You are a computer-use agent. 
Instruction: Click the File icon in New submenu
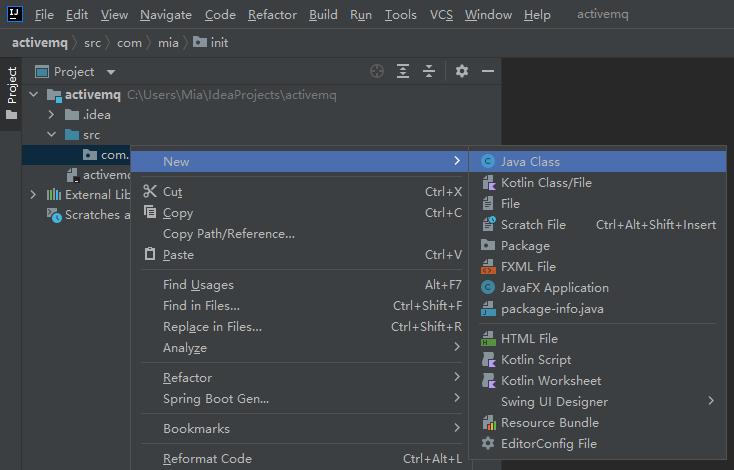[x=488, y=204]
